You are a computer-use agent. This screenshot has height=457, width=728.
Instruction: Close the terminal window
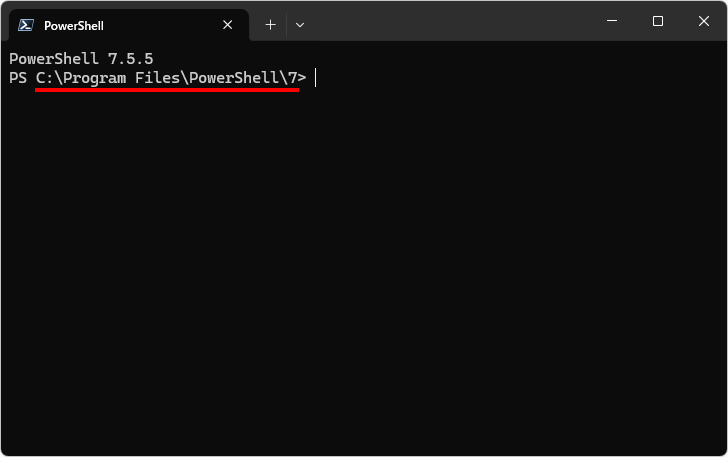(x=704, y=21)
